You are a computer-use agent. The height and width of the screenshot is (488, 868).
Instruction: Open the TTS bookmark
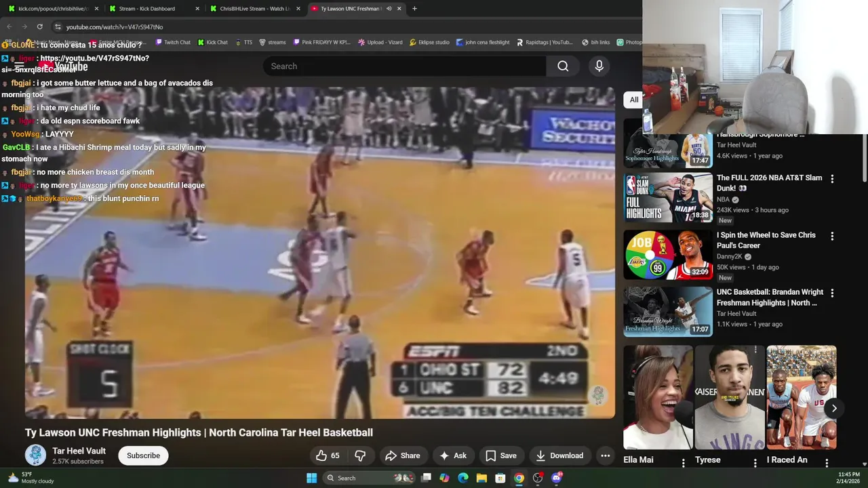pos(243,42)
